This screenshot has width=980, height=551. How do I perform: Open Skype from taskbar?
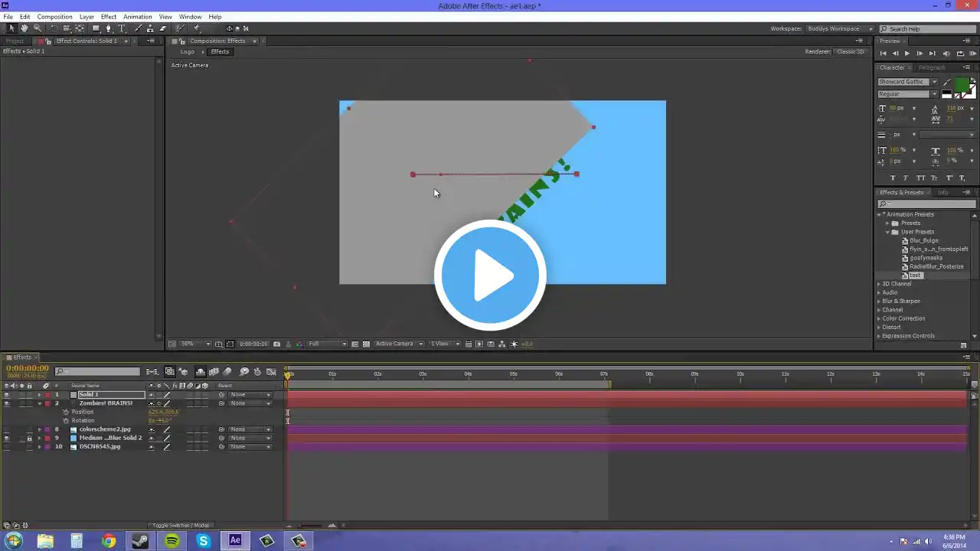203,541
